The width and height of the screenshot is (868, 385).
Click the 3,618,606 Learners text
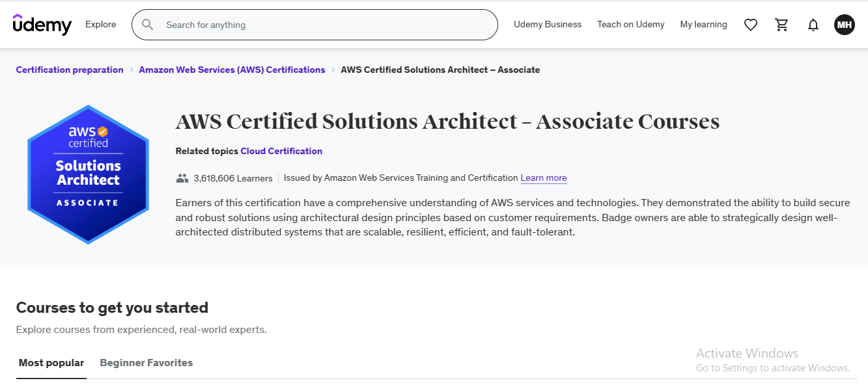coord(233,178)
